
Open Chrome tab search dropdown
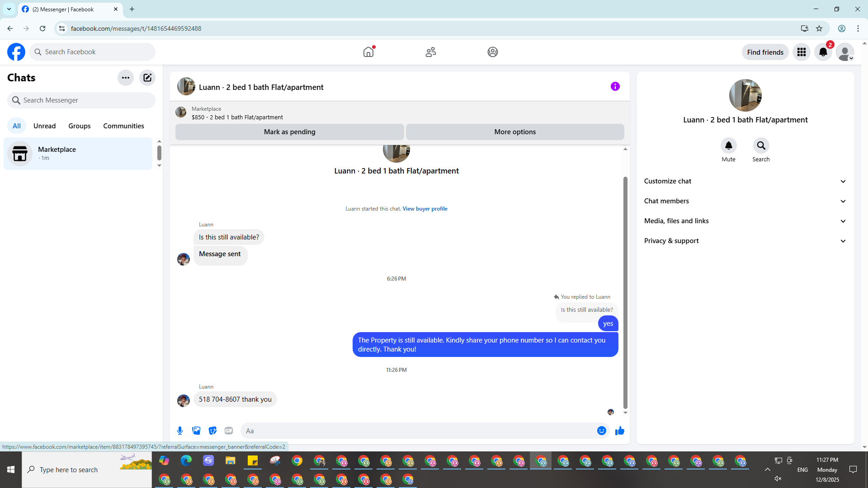[x=9, y=9]
